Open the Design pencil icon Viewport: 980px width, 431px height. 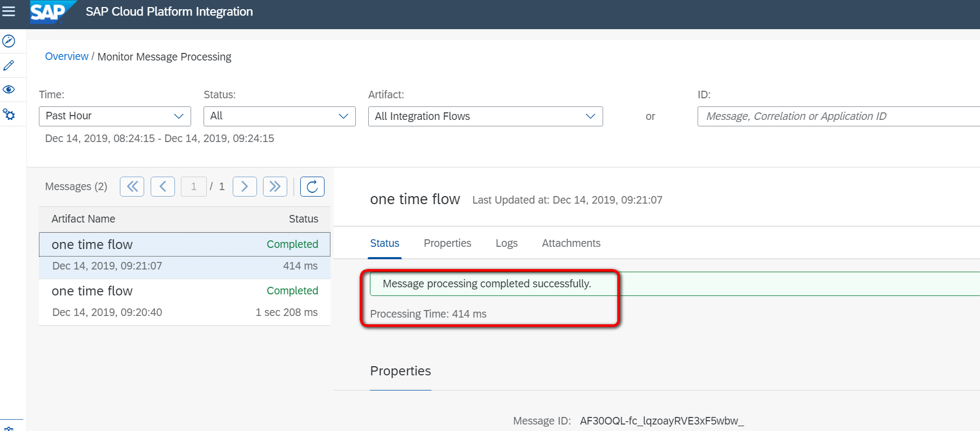pos(9,65)
